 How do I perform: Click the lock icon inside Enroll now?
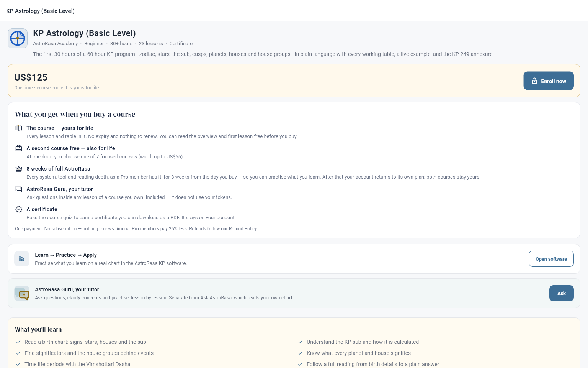click(534, 81)
